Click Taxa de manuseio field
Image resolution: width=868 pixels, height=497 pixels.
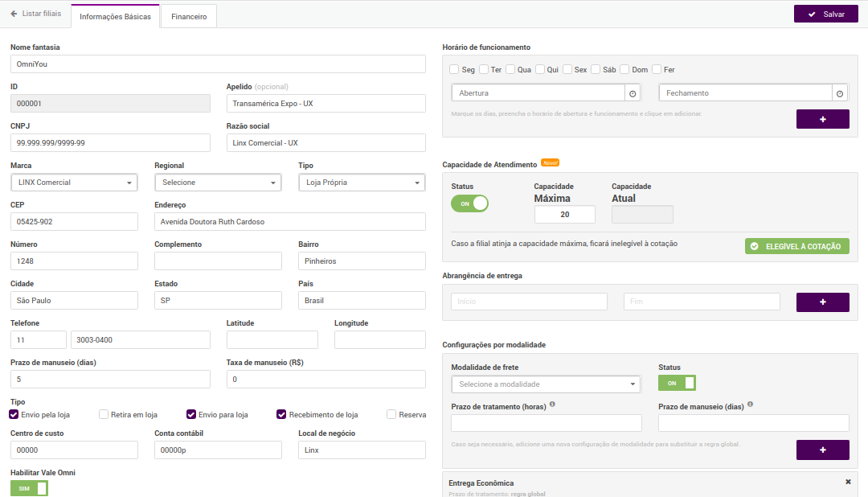tap(326, 379)
